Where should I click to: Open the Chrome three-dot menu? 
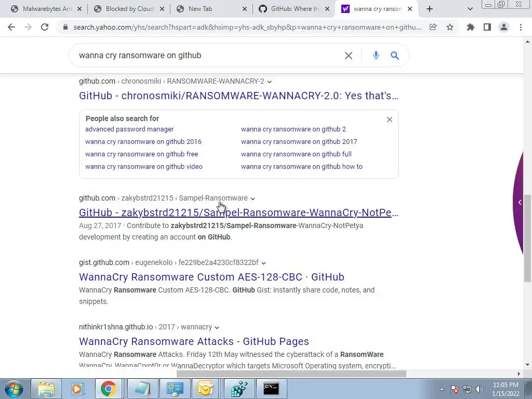pyautogui.click(x=521, y=27)
